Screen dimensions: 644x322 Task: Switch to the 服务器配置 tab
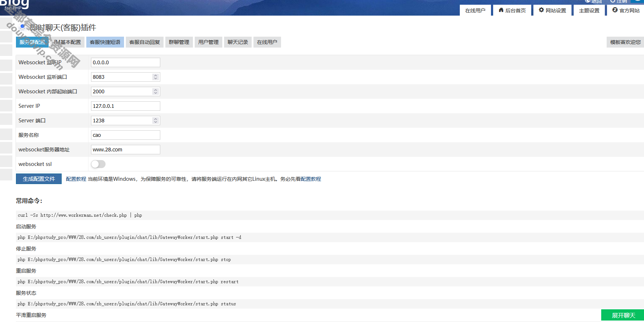[32, 42]
